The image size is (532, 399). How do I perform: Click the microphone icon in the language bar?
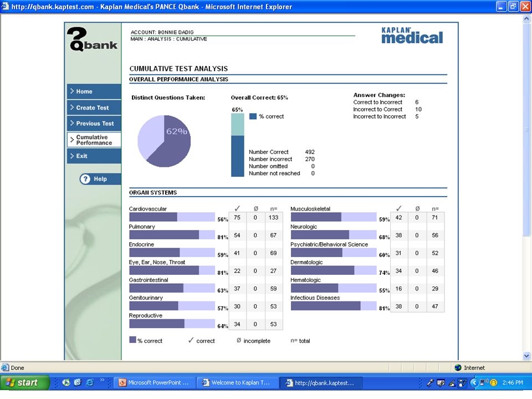430,383
